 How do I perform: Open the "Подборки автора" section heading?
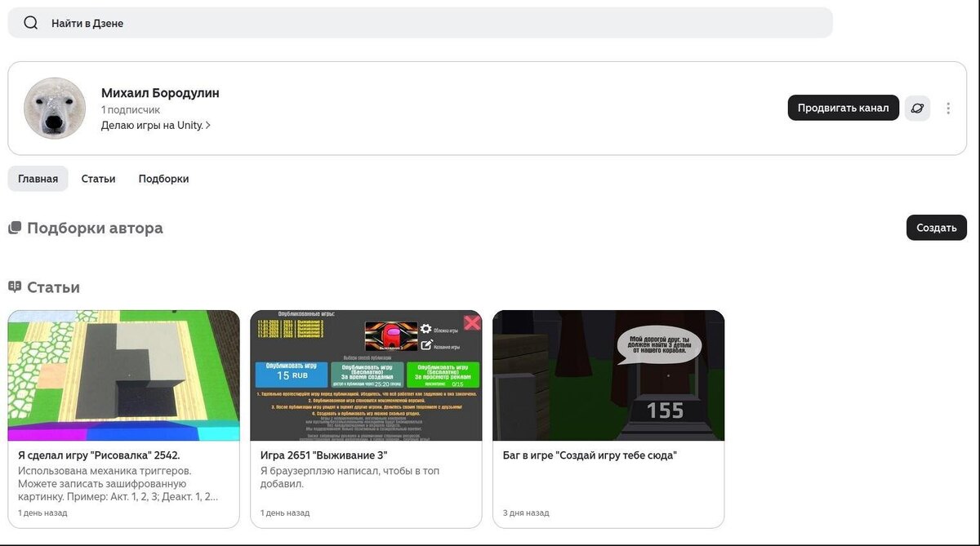tap(95, 228)
